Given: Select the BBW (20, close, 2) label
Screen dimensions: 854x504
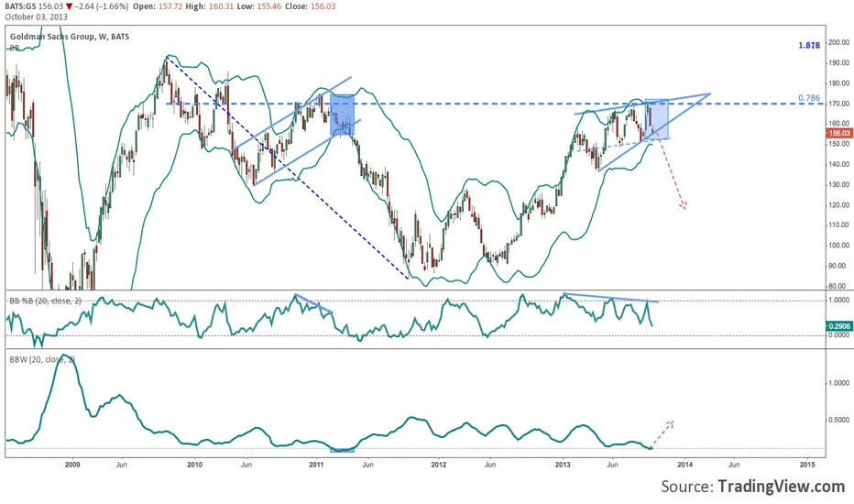Looking at the screenshot, I should [42, 359].
